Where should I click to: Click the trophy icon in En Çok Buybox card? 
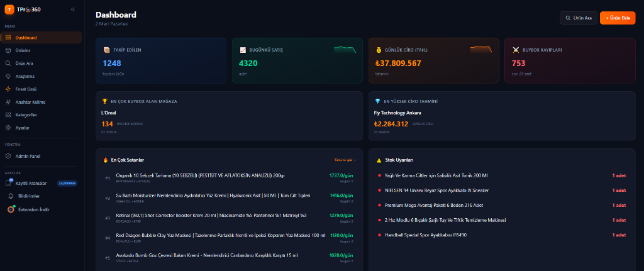point(104,101)
